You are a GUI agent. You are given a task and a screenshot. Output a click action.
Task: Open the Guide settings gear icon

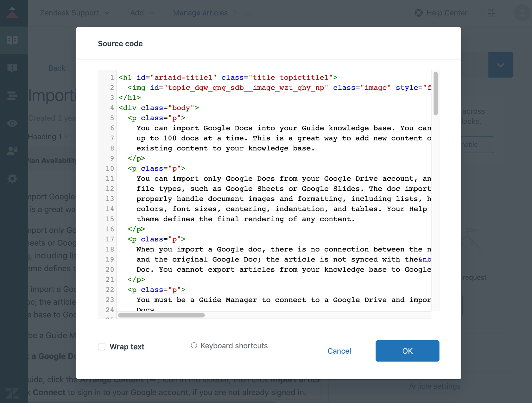[13, 179]
